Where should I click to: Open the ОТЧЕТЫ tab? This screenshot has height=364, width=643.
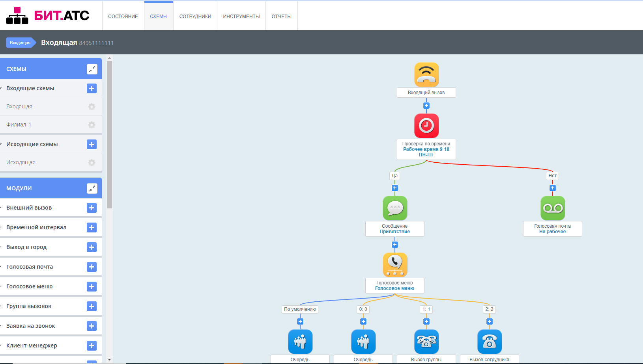281,16
